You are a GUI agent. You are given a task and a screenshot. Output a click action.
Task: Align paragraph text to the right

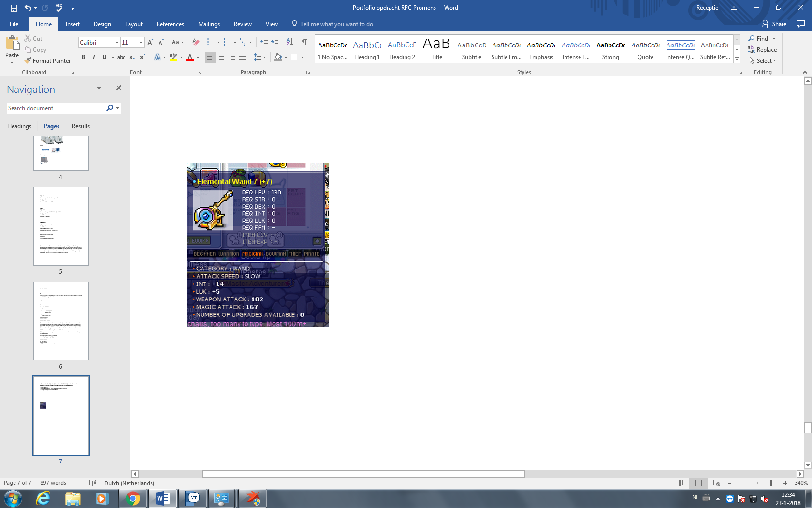pyautogui.click(x=232, y=57)
